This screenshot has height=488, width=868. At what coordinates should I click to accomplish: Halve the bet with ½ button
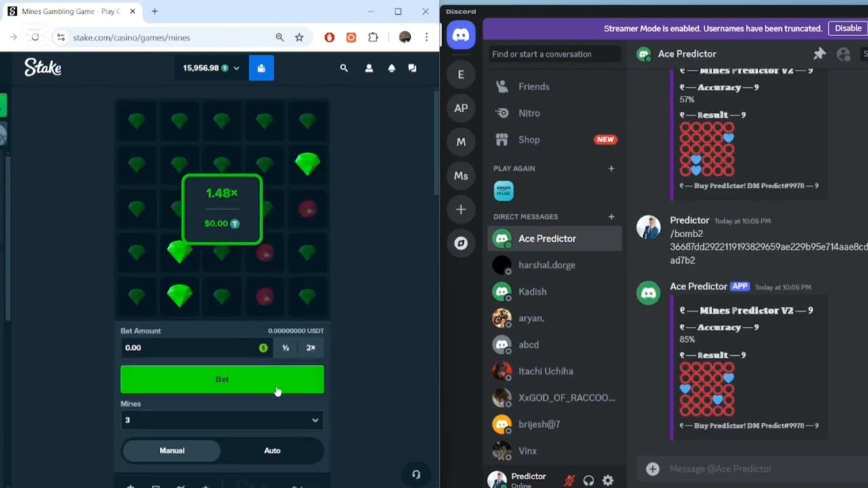pyautogui.click(x=285, y=348)
